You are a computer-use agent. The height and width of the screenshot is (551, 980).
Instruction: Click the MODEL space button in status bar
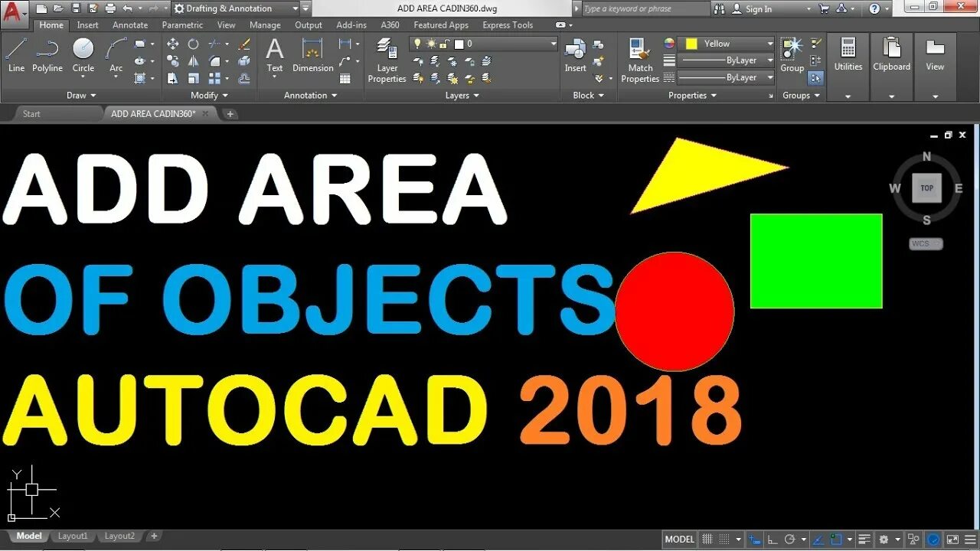tap(679, 539)
